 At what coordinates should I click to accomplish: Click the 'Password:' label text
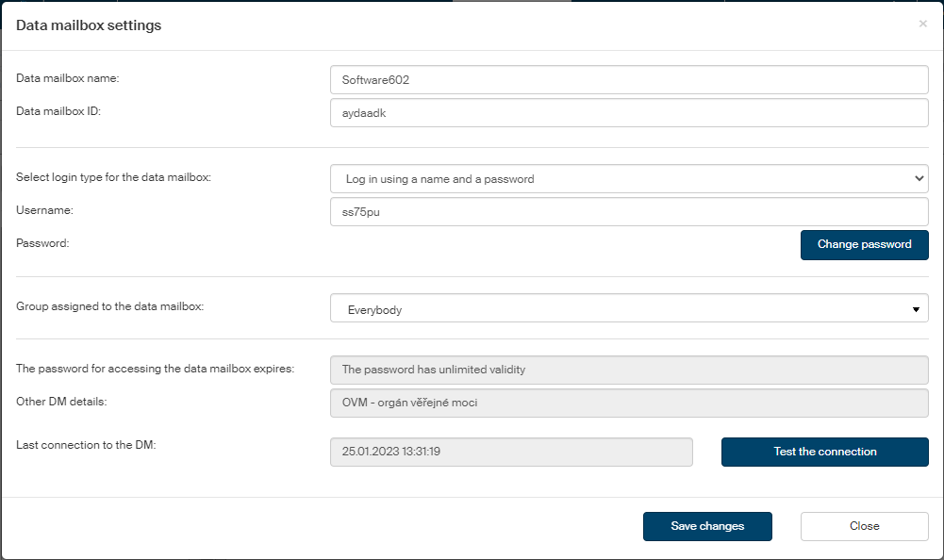pos(43,243)
